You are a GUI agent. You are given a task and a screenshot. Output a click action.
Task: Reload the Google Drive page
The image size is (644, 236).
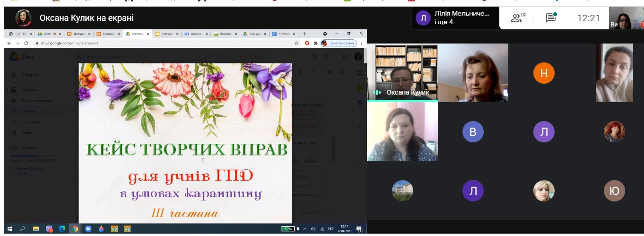point(26,43)
